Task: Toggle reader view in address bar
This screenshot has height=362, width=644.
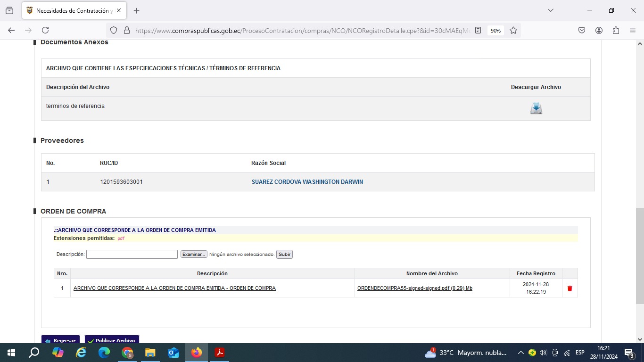Action: coord(478,30)
